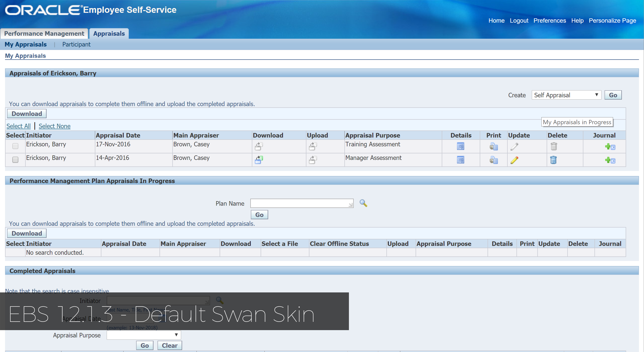The height and width of the screenshot is (352, 644).
Task: Switch to the Appraisals tab
Action: 109,33
